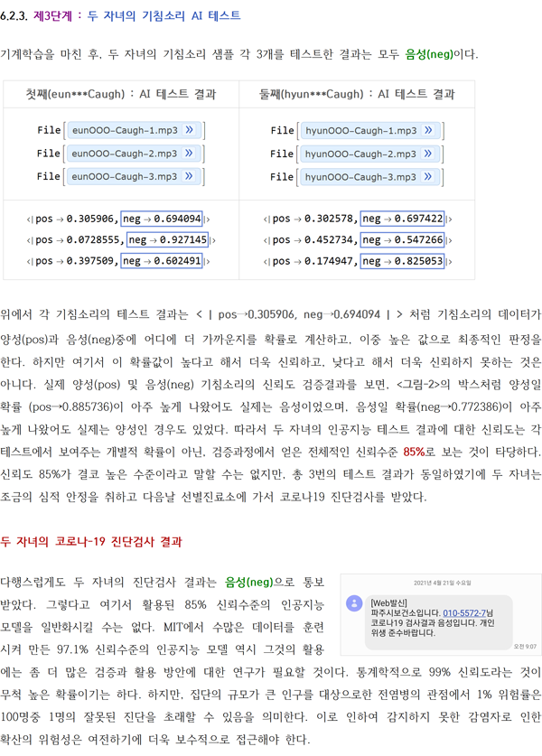Click the boxed value neg → 0.927145
Screen dimensions: 542x756
pos(167,239)
